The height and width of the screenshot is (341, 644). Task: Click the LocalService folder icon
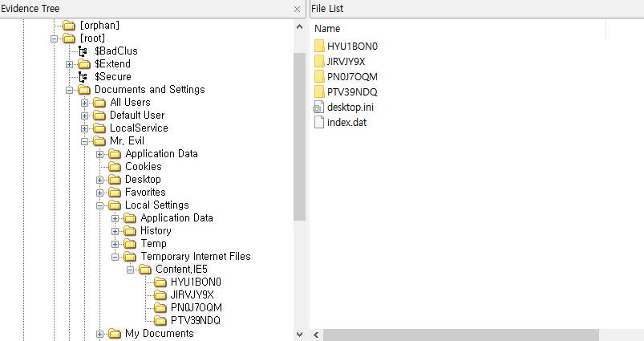tap(99, 128)
